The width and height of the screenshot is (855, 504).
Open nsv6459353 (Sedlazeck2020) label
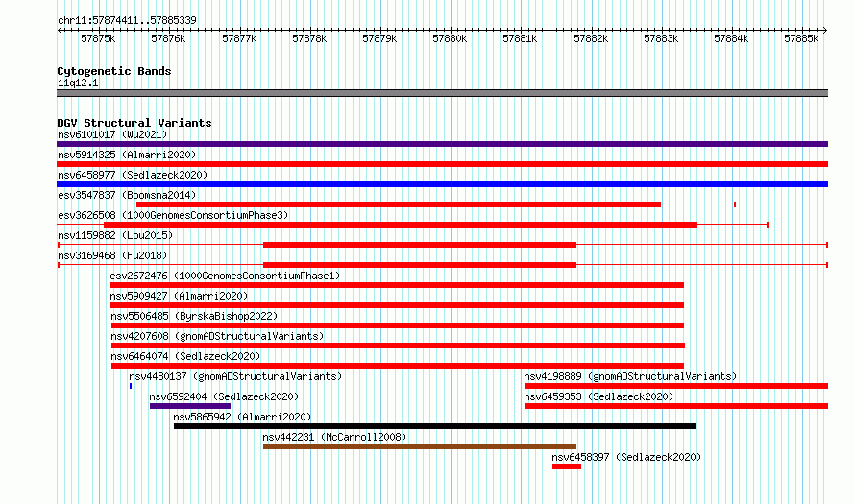click(x=598, y=396)
